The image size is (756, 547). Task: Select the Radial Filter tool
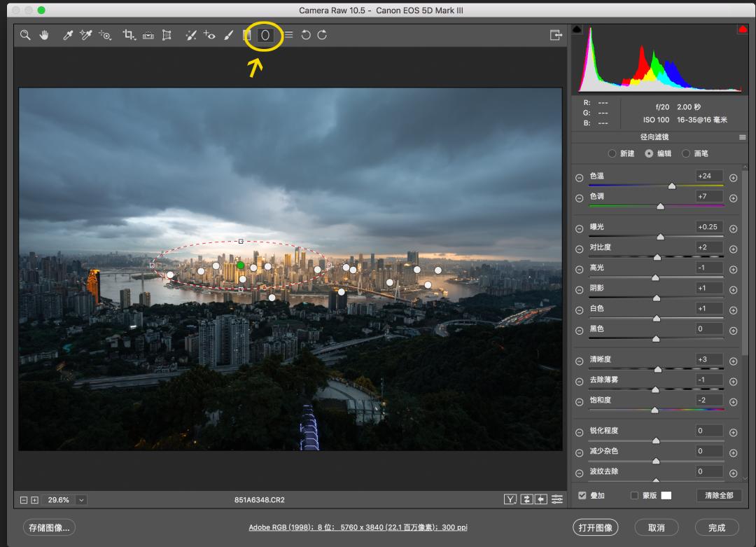[x=265, y=35]
